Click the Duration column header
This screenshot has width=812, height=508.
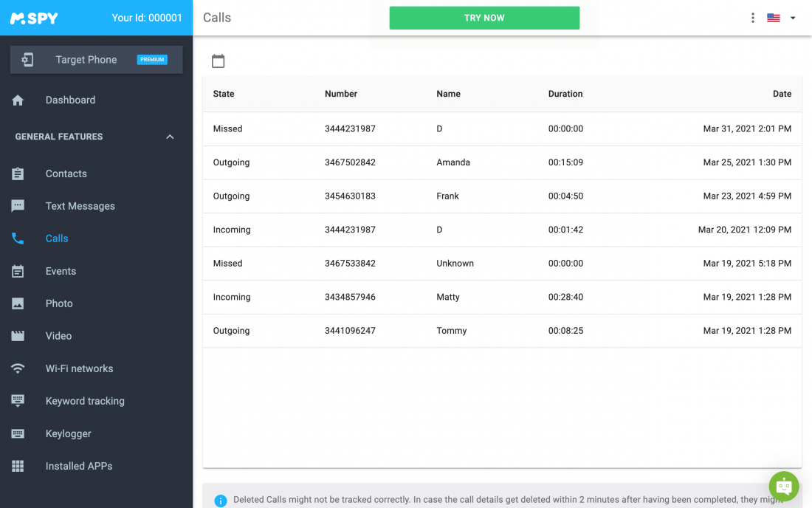(x=565, y=94)
